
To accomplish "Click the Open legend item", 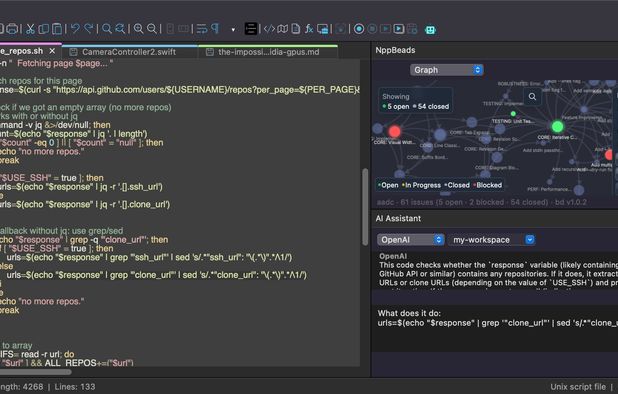I will pos(388,185).
